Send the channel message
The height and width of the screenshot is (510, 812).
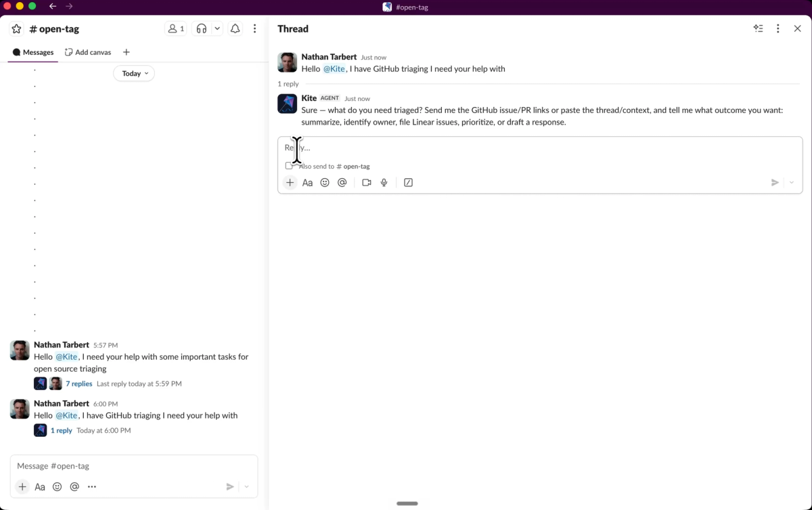[230, 486]
